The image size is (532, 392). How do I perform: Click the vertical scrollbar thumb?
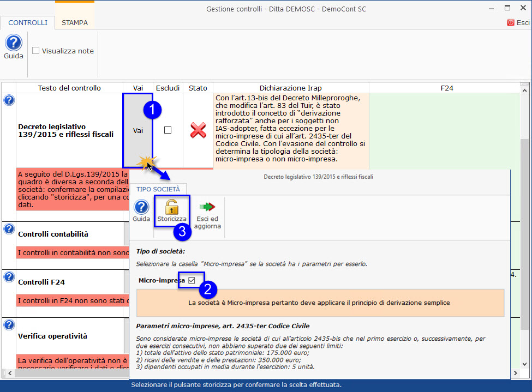(x=524, y=234)
